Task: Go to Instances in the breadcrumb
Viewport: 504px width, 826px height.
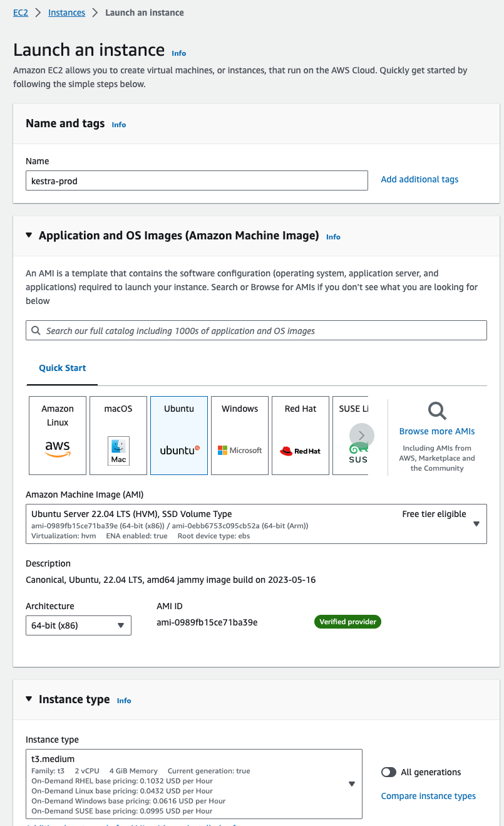Action: point(66,13)
